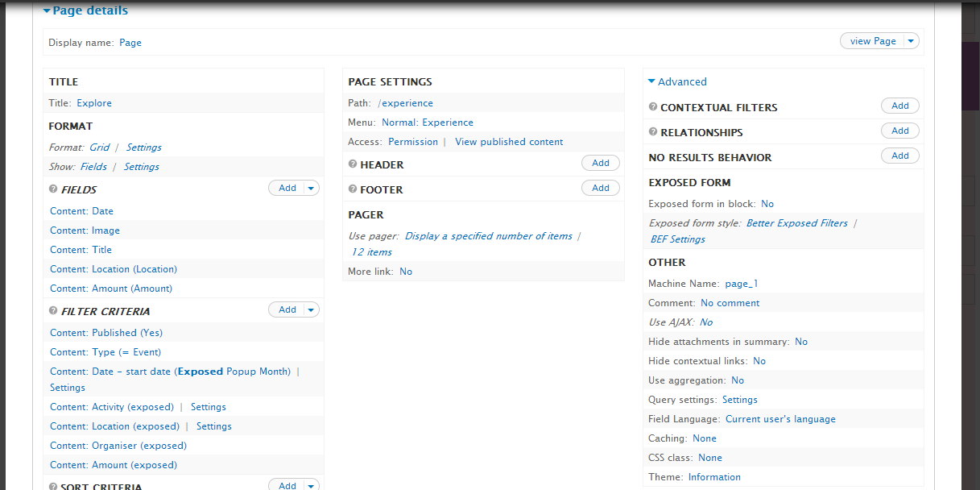Edit the Content: Date field
The image size is (980, 490).
[x=82, y=211]
